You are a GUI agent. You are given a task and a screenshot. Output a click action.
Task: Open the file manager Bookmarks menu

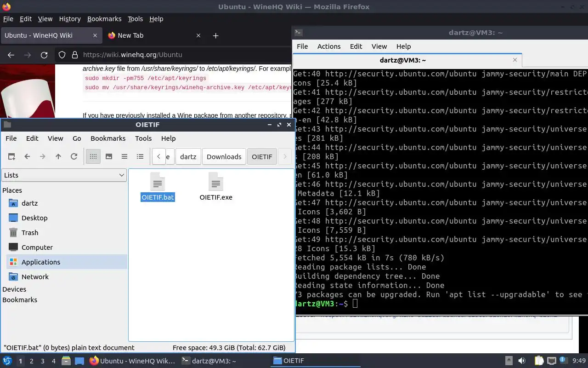click(108, 138)
